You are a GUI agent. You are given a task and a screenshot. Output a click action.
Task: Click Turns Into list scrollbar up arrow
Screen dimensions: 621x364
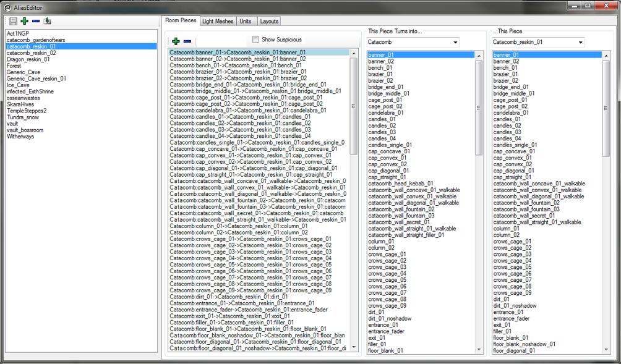pyautogui.click(x=479, y=56)
